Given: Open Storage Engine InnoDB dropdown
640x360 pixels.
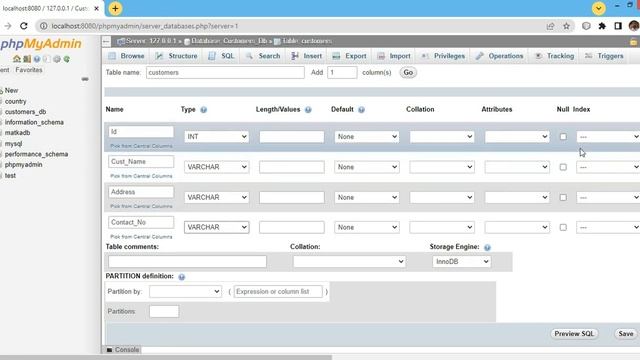Looking at the screenshot, I should [462, 262].
